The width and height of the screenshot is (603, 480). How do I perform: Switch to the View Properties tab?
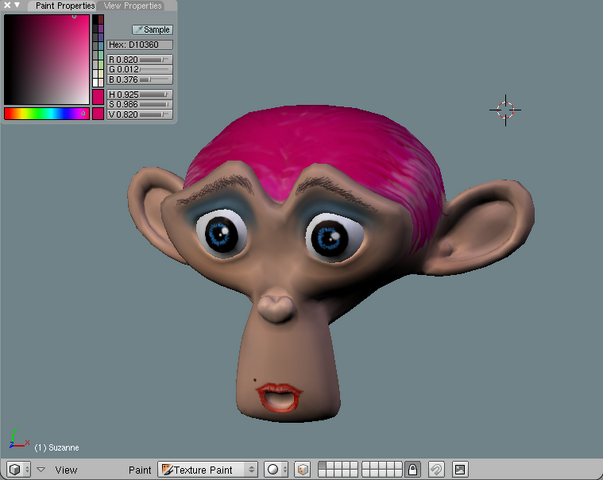coord(133,6)
